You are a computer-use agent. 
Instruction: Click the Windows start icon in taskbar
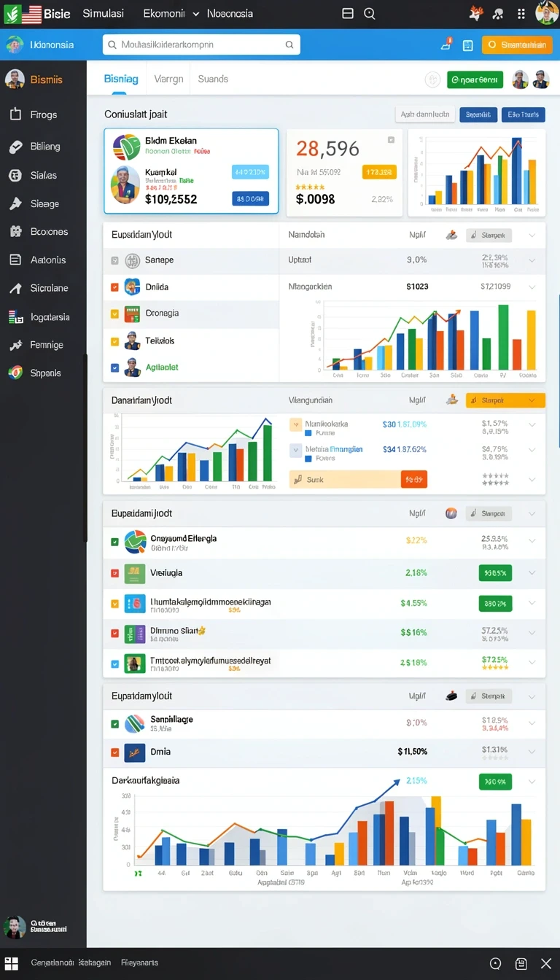(11, 963)
